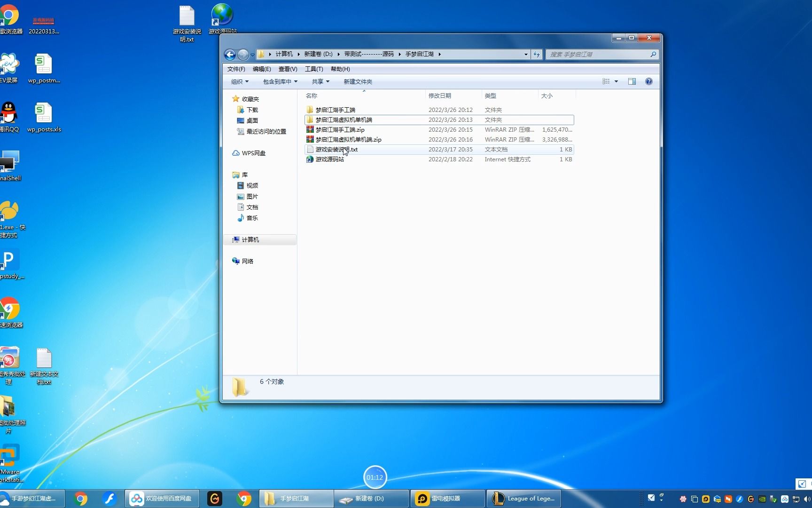Image resolution: width=812 pixels, height=508 pixels.
Task: Open the 组织 dropdown in toolbar
Action: click(x=240, y=82)
